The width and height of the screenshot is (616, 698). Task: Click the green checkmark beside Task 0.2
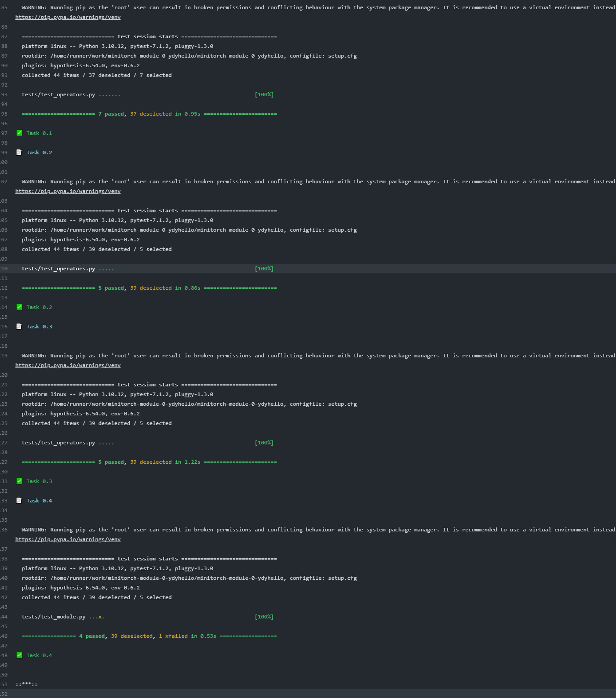pos(19,307)
